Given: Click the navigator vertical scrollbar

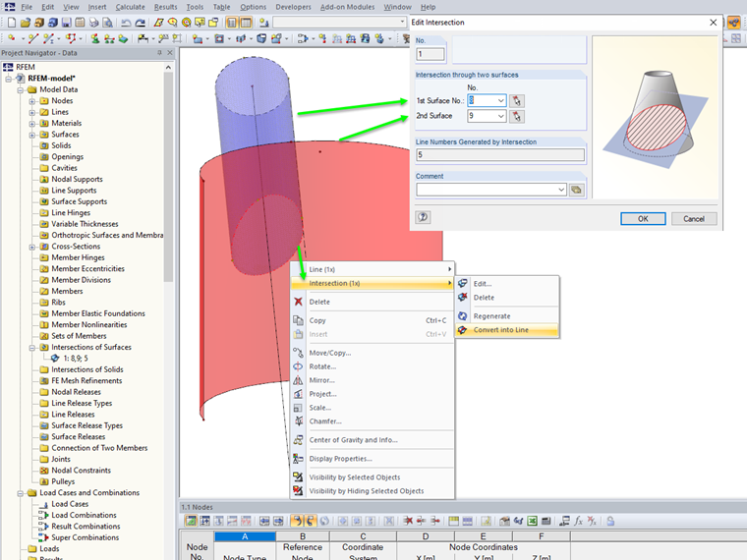Looking at the screenshot, I should tap(168, 176).
